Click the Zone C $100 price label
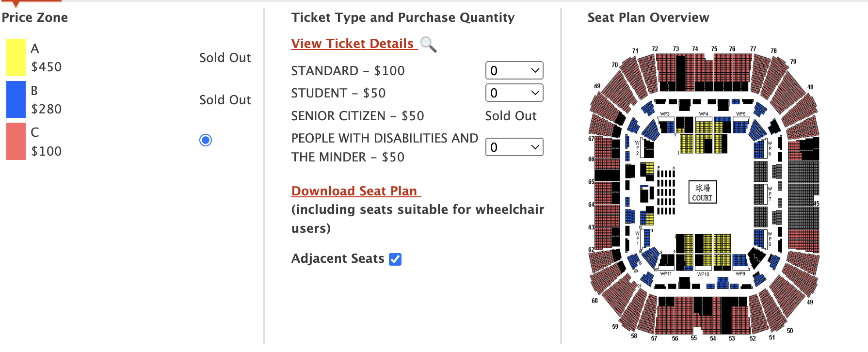This screenshot has height=352, width=868. (x=46, y=151)
